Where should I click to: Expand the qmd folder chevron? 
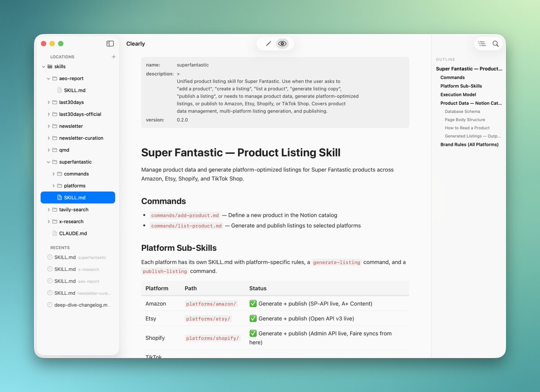pos(49,150)
